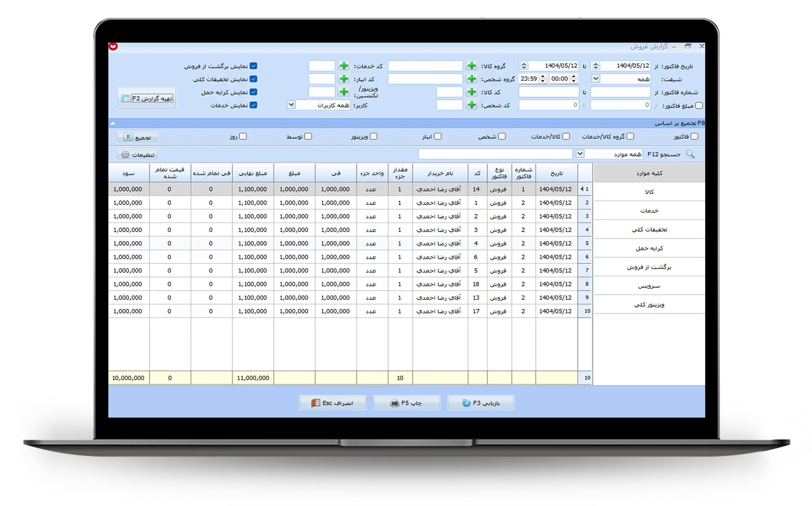Image resolution: width=812 pixels, height=506 pixels.
Task: Click the plus icon beside کد کالا field
Action: [471, 92]
